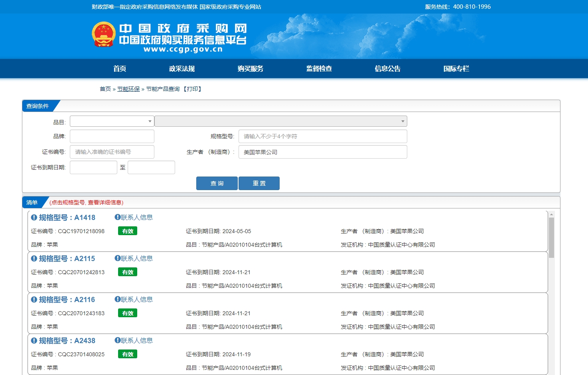Click the 重置 reset button
This screenshot has width=588, height=375.
coord(259,183)
